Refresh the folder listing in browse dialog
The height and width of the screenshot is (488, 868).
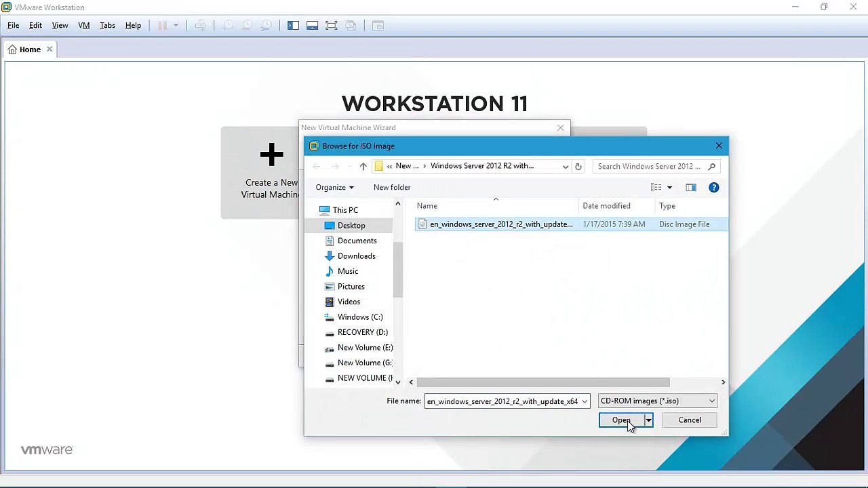point(578,166)
